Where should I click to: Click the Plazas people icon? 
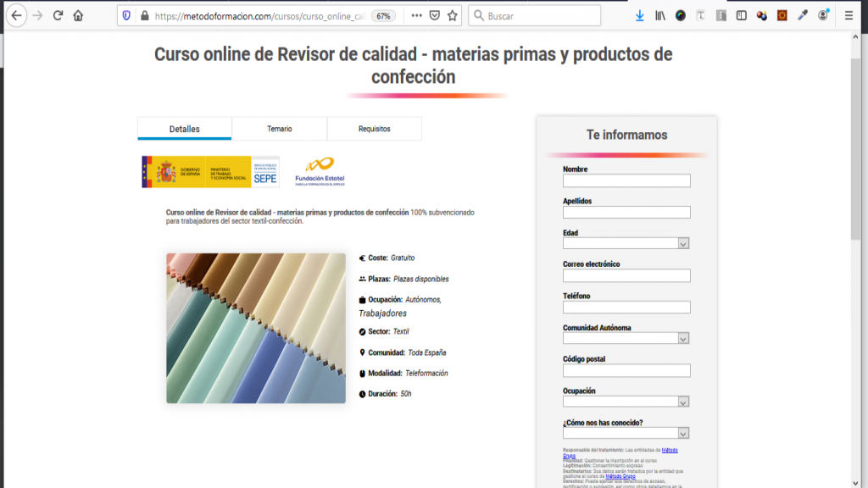362,279
